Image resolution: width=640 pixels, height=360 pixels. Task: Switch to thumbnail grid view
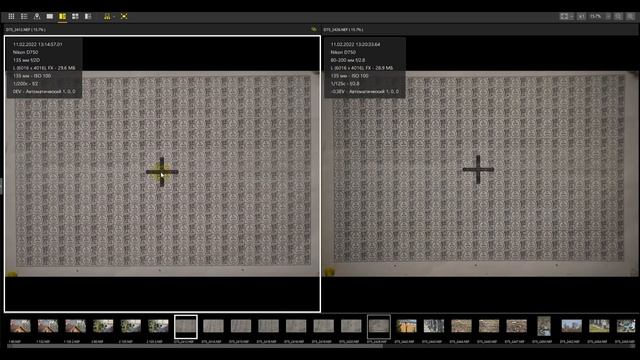pyautogui.click(x=11, y=16)
